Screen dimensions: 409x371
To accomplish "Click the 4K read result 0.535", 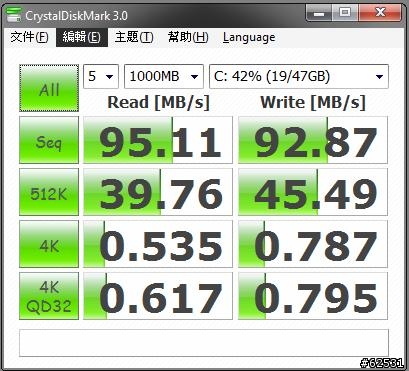I will 158,244.
